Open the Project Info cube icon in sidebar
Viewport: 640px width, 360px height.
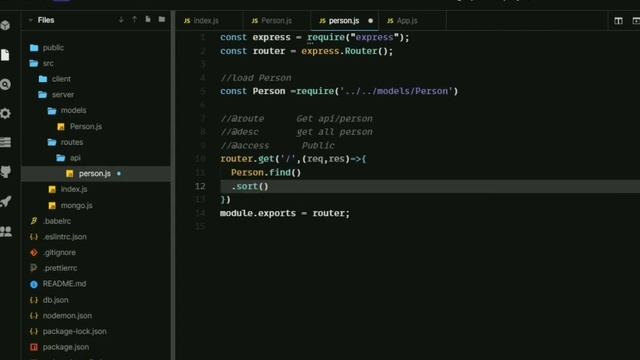pyautogui.click(x=5, y=25)
